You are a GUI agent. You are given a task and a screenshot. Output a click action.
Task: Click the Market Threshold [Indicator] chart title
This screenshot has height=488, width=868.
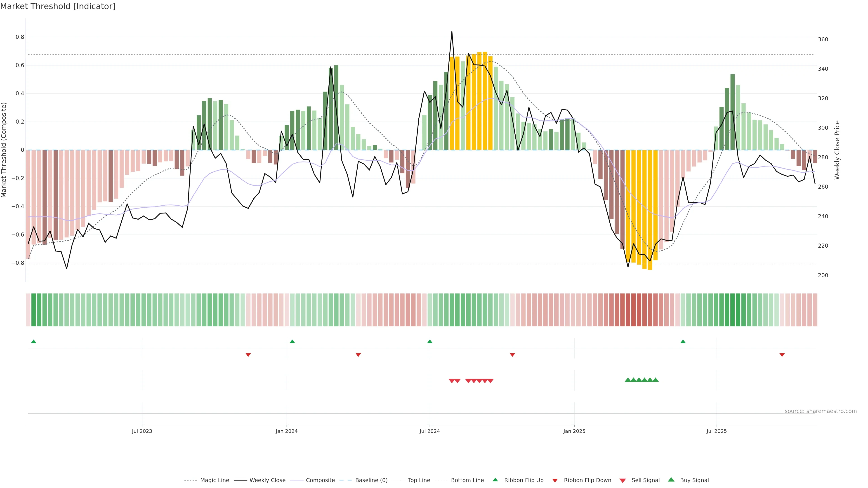click(x=58, y=6)
